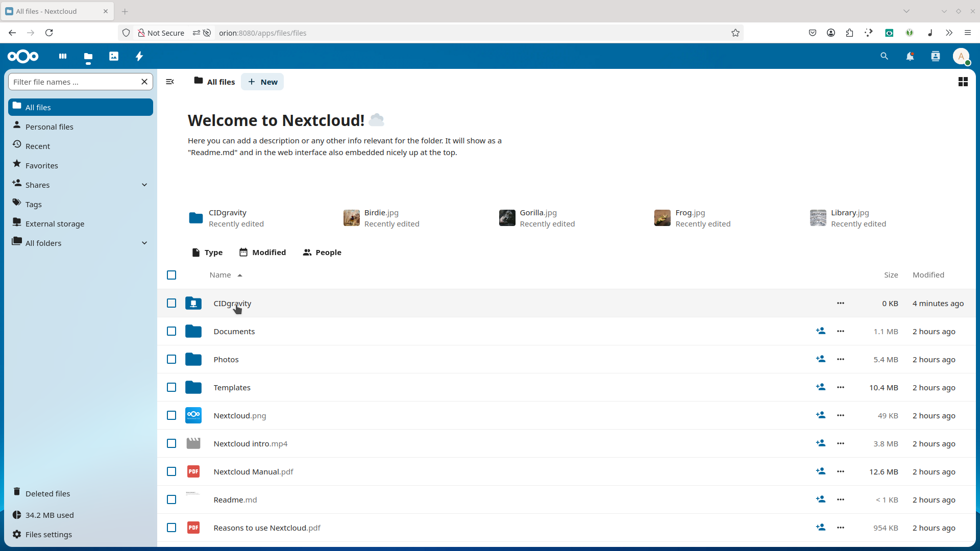
Task: Open share icon for Photos folder
Action: 821,359
